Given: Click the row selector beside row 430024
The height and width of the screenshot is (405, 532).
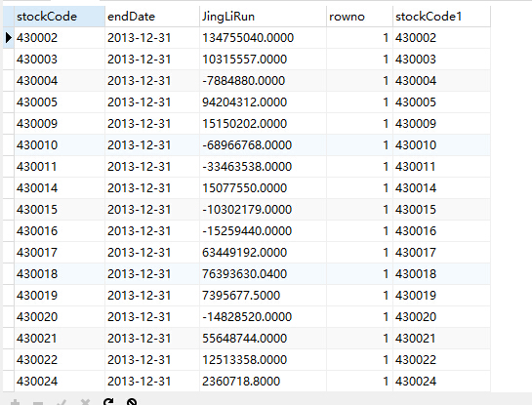Looking at the screenshot, I should (x=9, y=382).
